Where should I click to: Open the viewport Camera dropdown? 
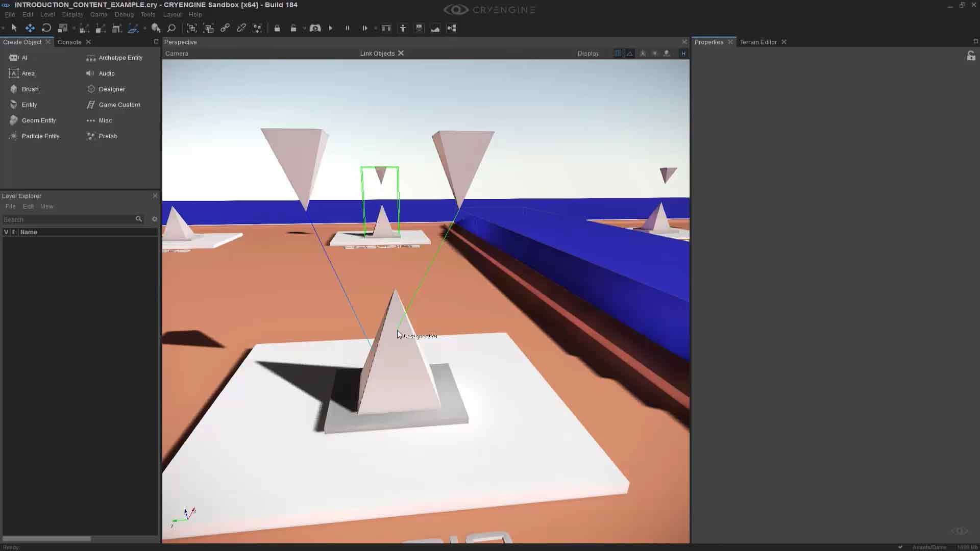tap(177, 53)
